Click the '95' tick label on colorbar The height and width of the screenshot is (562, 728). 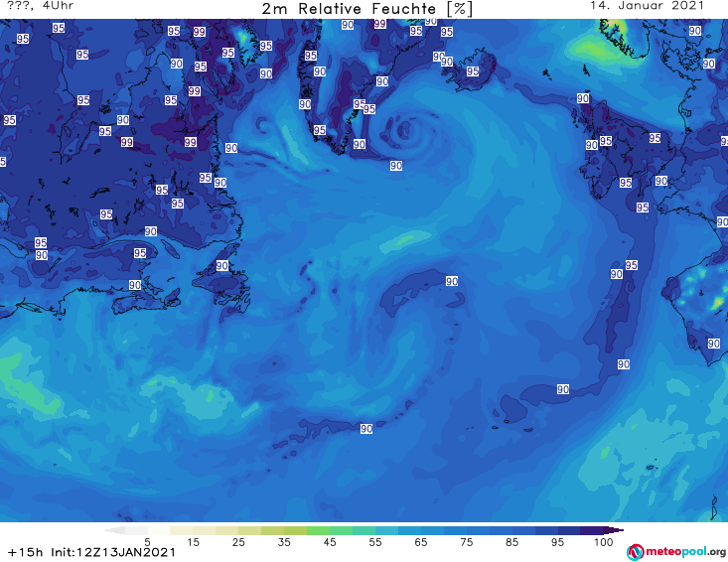pyautogui.click(x=557, y=542)
